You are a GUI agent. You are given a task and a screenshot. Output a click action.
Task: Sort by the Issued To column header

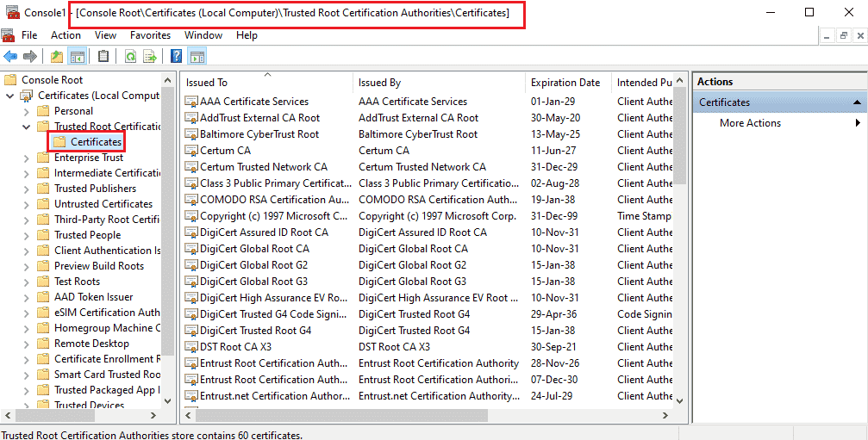pyautogui.click(x=267, y=83)
